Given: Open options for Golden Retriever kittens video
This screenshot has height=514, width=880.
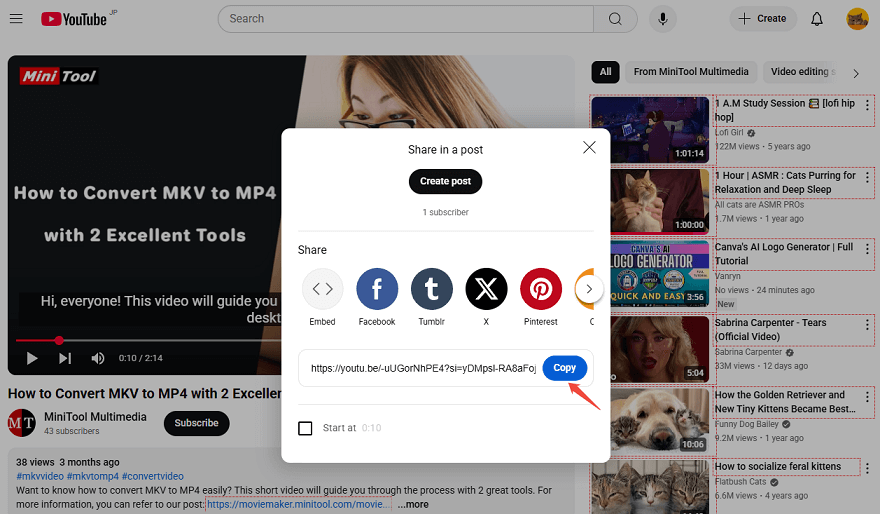Looking at the screenshot, I should tap(867, 397).
